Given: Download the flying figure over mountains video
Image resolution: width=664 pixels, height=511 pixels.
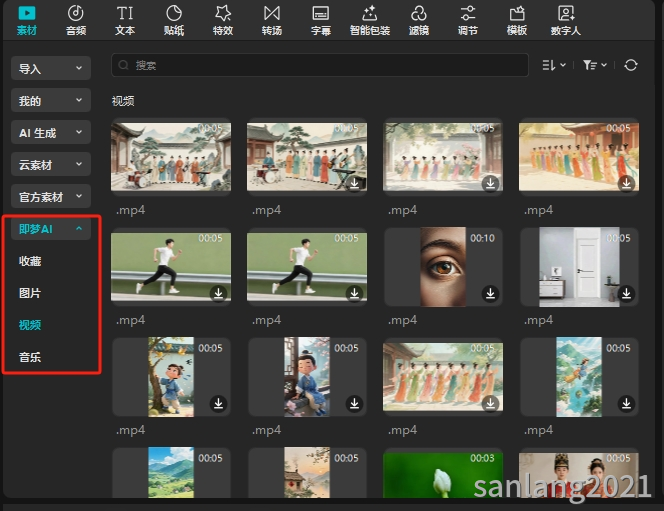Looking at the screenshot, I should click(626, 403).
